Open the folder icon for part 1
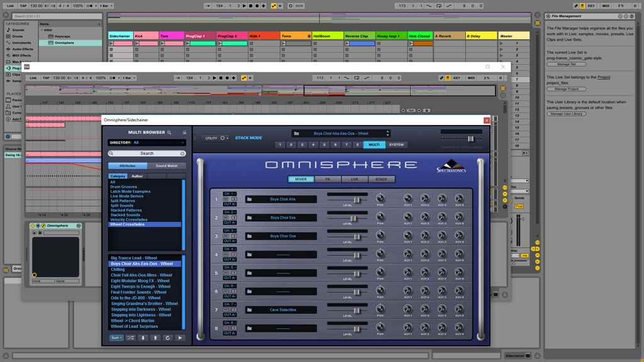644x362 pixels. point(249,199)
